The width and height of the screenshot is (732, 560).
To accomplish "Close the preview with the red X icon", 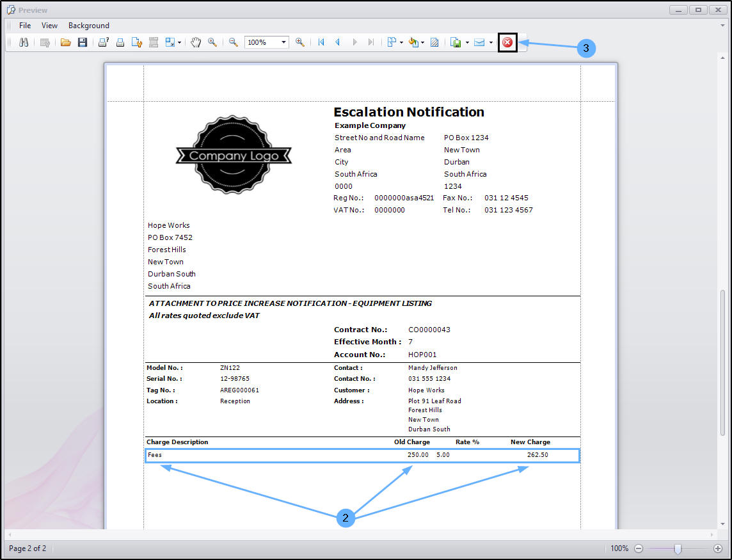I will (507, 42).
